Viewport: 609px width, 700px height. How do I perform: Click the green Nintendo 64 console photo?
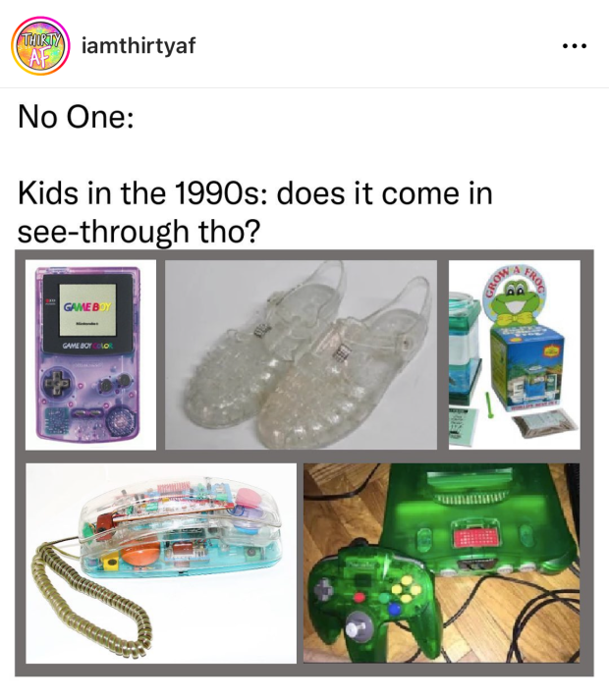(x=441, y=564)
